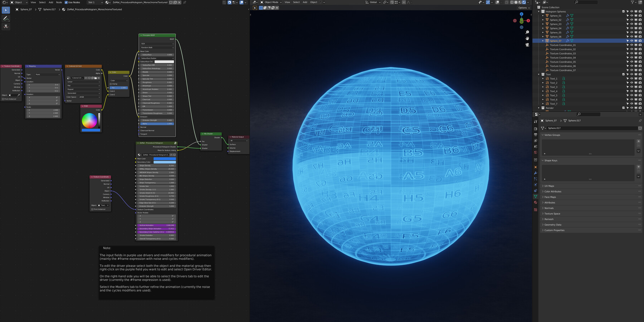Click the Material Properties sphere icon
This screenshot has width=644, height=322.
(536, 203)
